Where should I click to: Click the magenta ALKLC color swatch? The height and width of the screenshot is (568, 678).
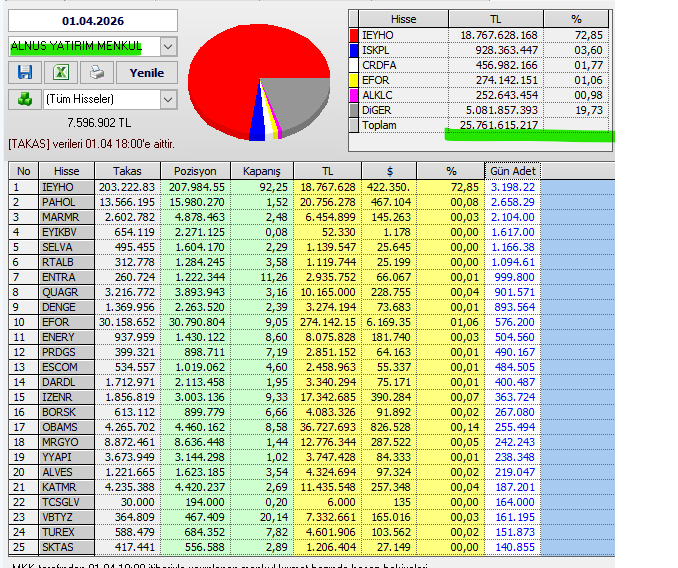point(354,95)
